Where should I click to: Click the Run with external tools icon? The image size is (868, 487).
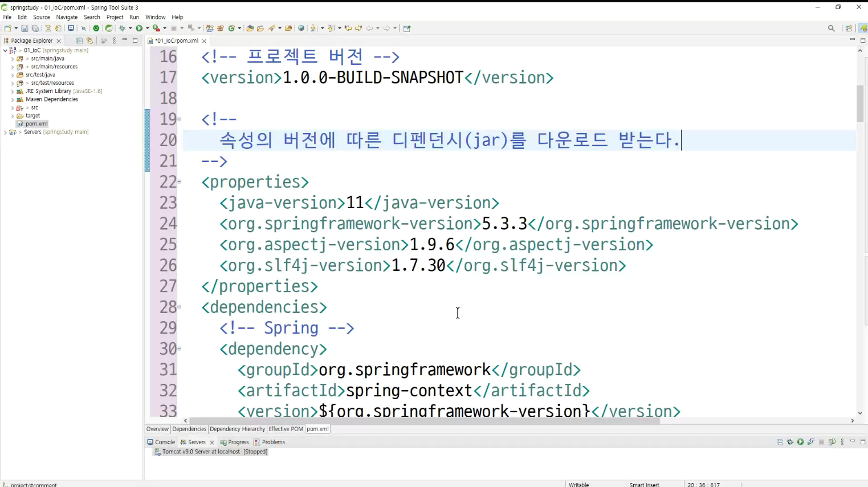156,28
